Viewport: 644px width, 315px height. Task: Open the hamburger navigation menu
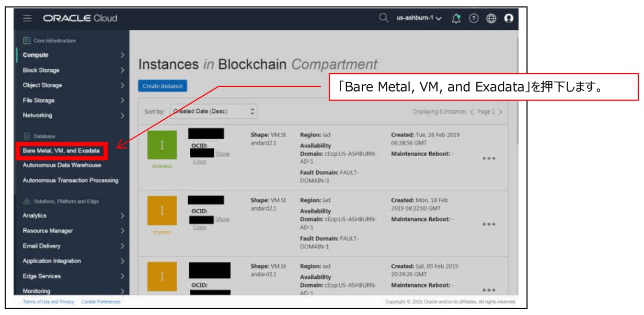(x=28, y=18)
